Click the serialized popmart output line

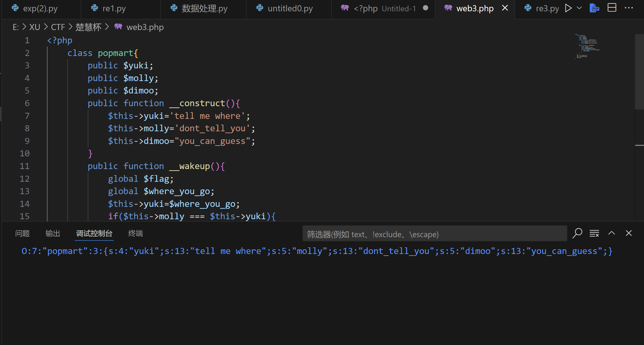tap(317, 251)
